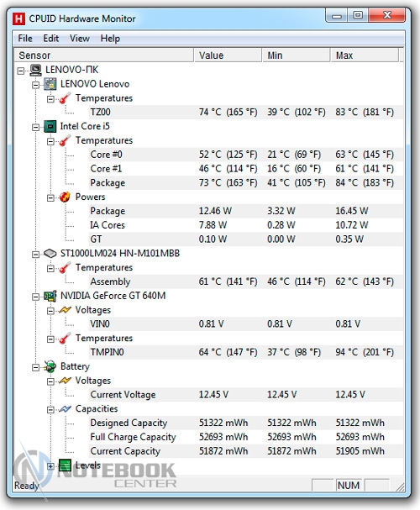420x510 pixels.
Task: Click the LENOVO-ПК computer icon
Action: (x=35, y=70)
